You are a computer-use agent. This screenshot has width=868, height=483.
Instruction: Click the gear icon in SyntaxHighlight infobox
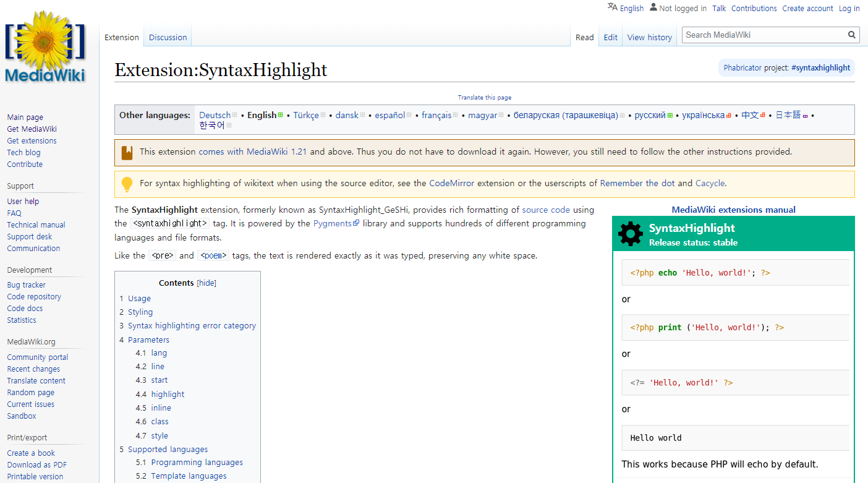(630, 234)
